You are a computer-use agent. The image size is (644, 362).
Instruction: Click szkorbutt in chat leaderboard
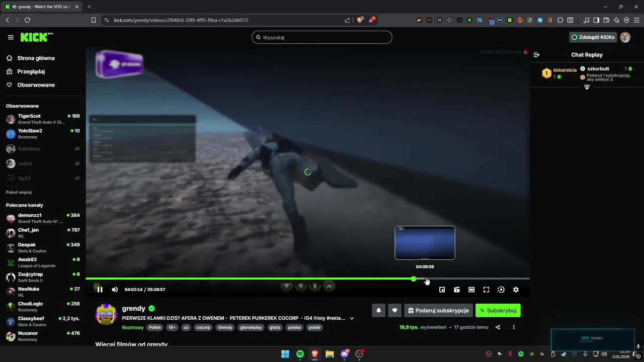[598, 68]
